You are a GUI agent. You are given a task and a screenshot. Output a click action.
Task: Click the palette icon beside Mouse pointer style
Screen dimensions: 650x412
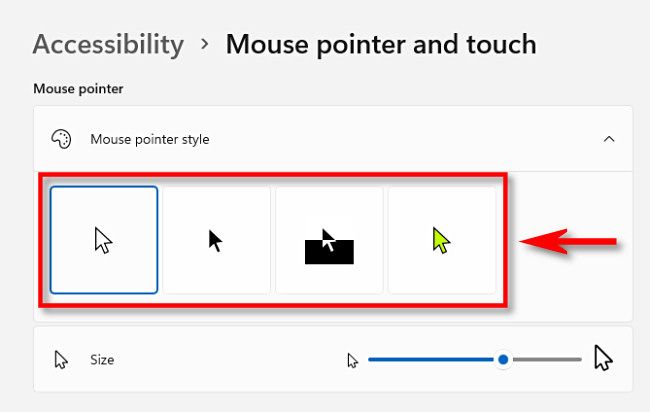point(61,139)
